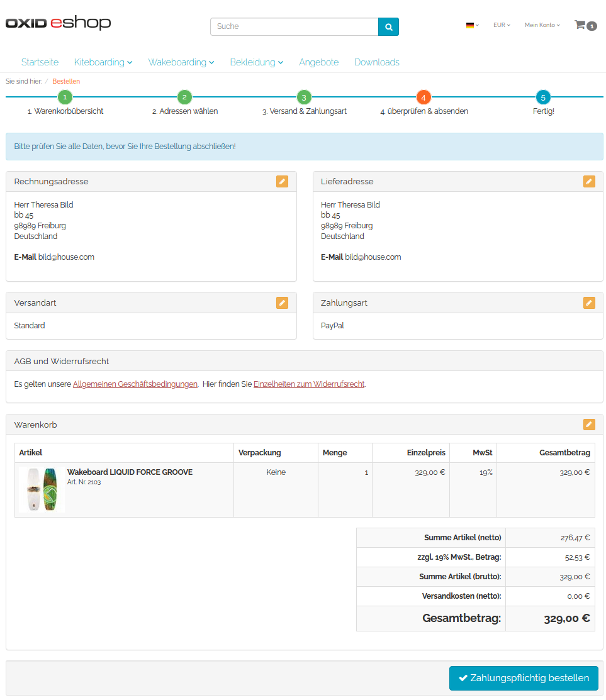Open Allgemeinen Geschäftsbedingungen link
This screenshot has height=700, width=606.
click(x=135, y=384)
